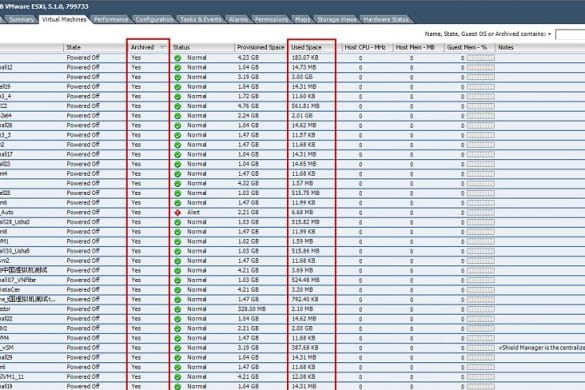Sort by Provisioned Space column header

coord(261,47)
